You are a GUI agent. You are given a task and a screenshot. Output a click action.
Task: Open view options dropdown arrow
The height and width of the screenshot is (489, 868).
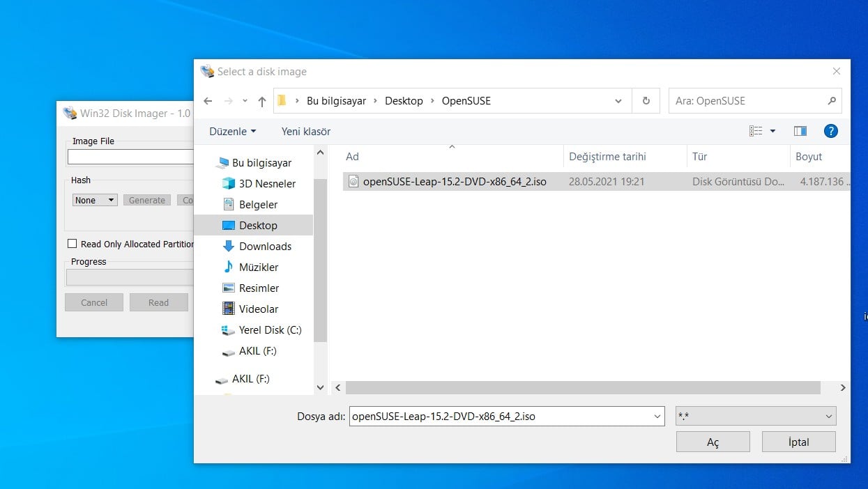772,131
